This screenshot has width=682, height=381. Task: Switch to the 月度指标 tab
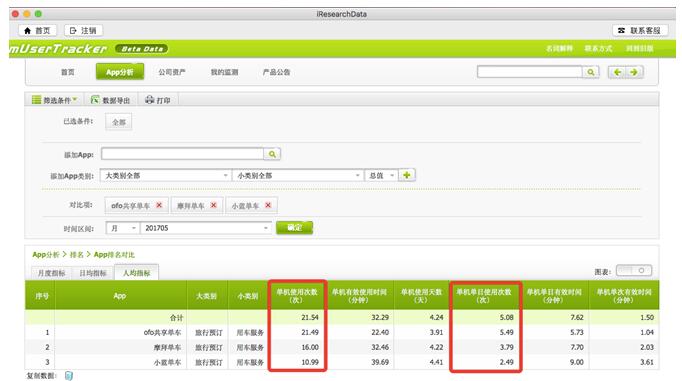coord(51,273)
